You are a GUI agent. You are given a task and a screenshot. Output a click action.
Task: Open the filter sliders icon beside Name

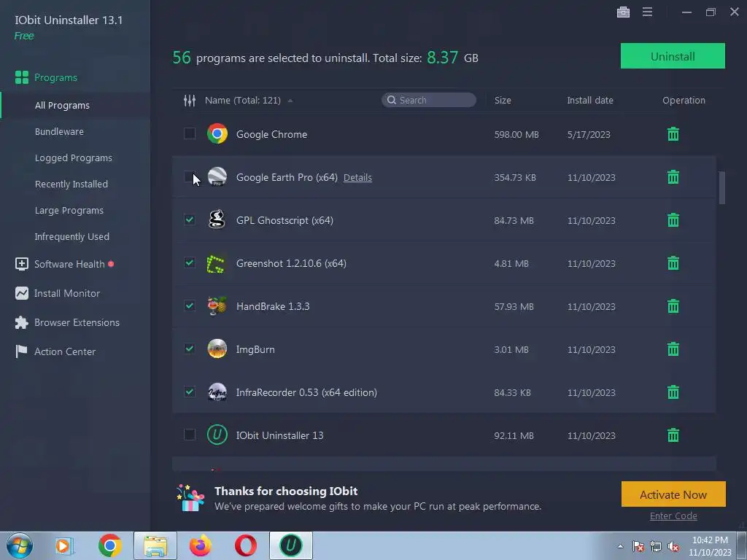pos(190,101)
